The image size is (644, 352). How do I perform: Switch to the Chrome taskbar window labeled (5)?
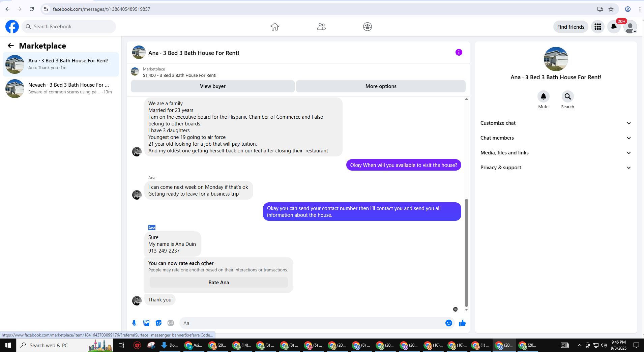314,345
